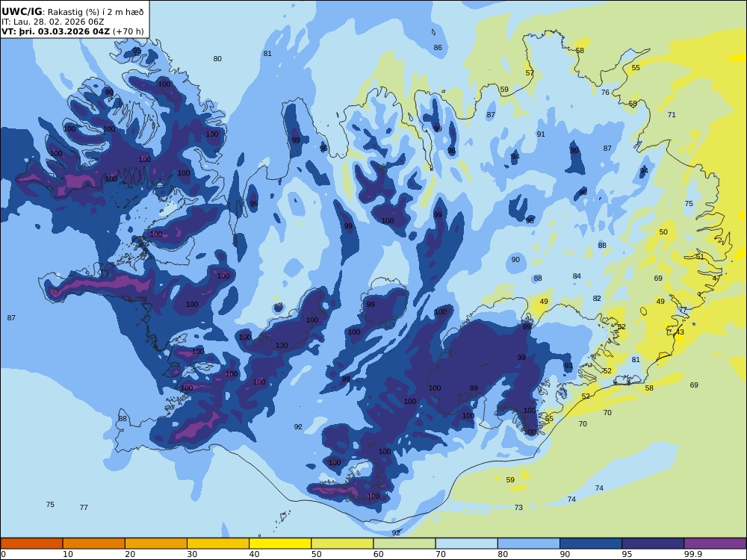Click the '82' humidity value on the map
The image size is (747, 560).
(597, 299)
